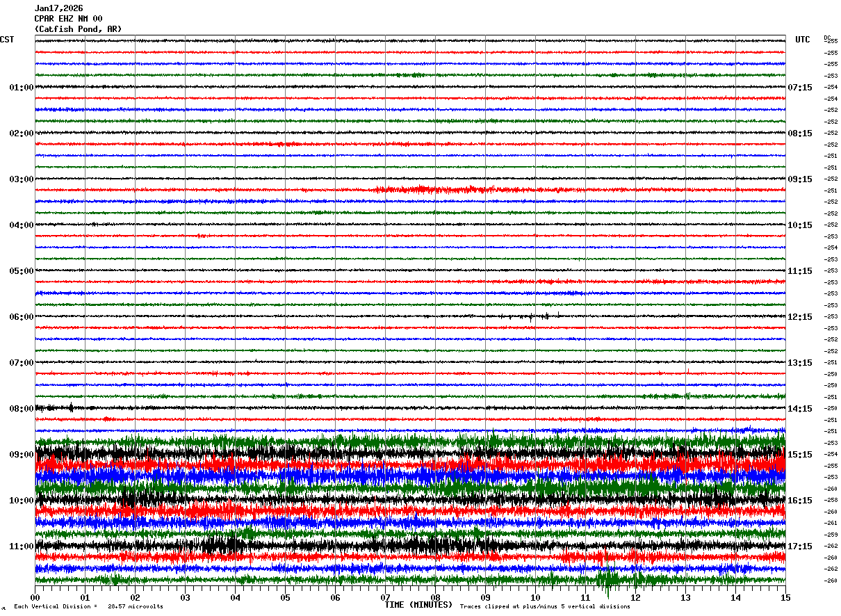The width and height of the screenshot is (841, 616).
Task: Click the date label Jan17,2026
Action: [58, 8]
